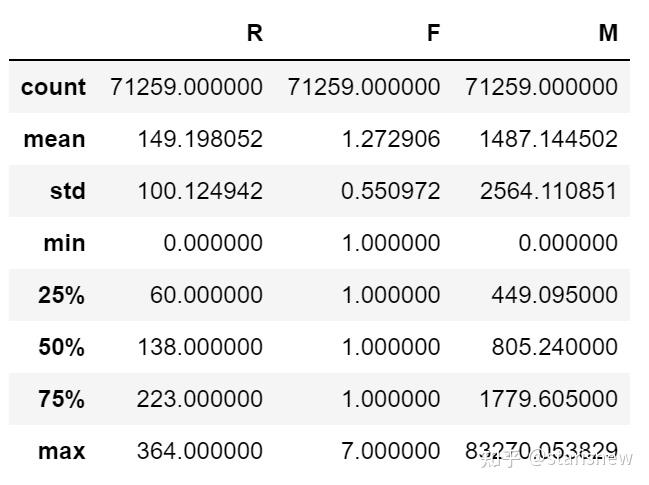Click the 75% row label

[61, 399]
